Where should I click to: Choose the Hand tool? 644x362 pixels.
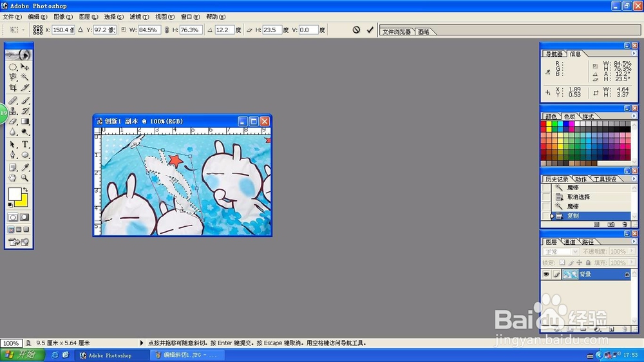click(x=13, y=178)
